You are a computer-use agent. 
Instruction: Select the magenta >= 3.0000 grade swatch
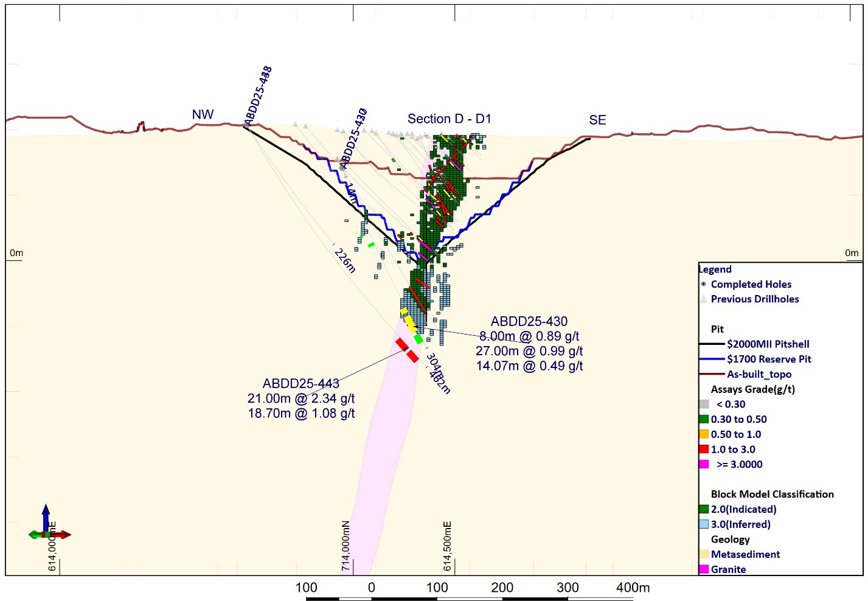coord(704,464)
